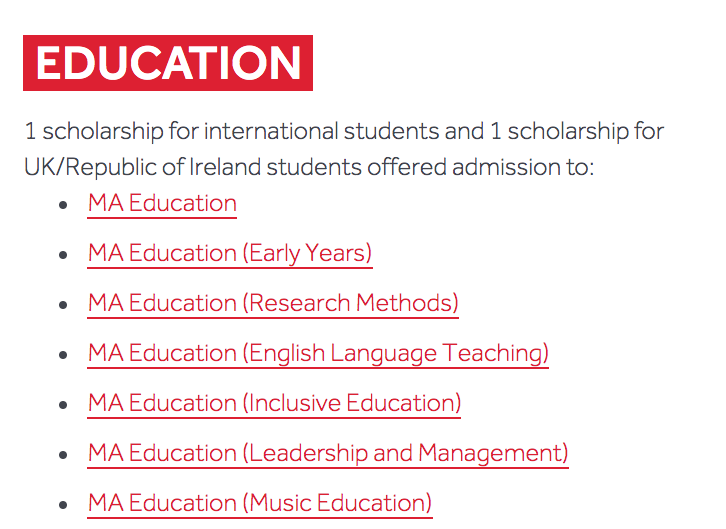Screen dimensions: 726x529
Task: Click the phrase 'offered admission to:'
Action: point(481,168)
